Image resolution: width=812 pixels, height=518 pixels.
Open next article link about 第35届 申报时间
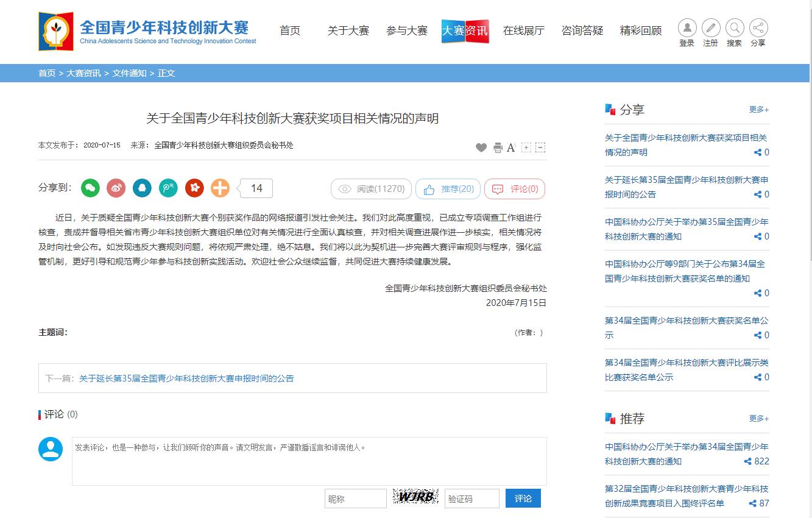pyautogui.click(x=186, y=378)
